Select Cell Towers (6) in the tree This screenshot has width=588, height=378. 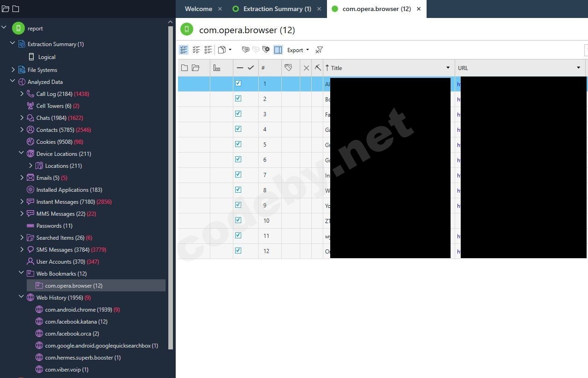pyautogui.click(x=54, y=106)
